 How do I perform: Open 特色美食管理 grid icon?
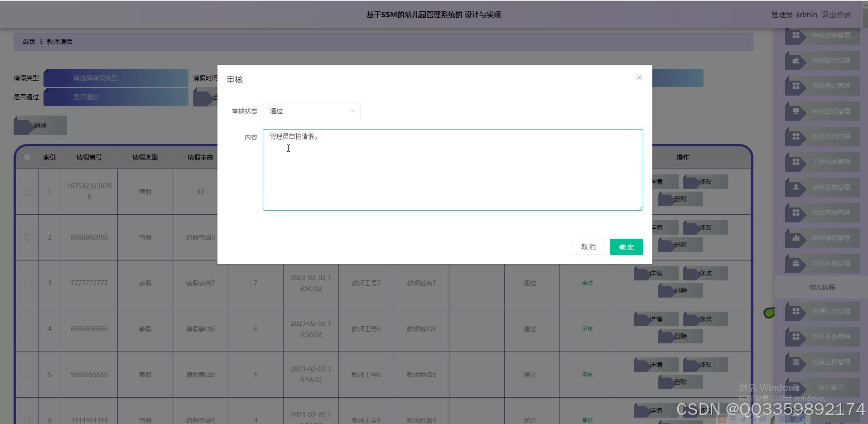tap(796, 337)
